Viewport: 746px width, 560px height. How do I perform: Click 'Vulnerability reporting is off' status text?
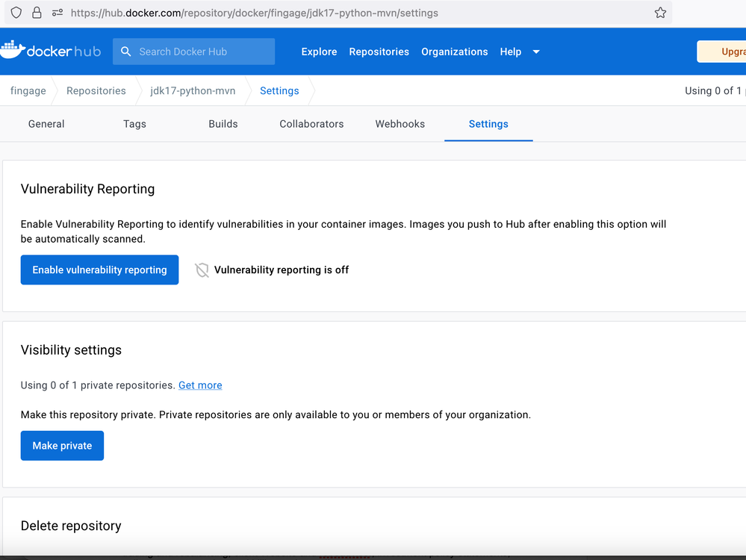coord(282,270)
